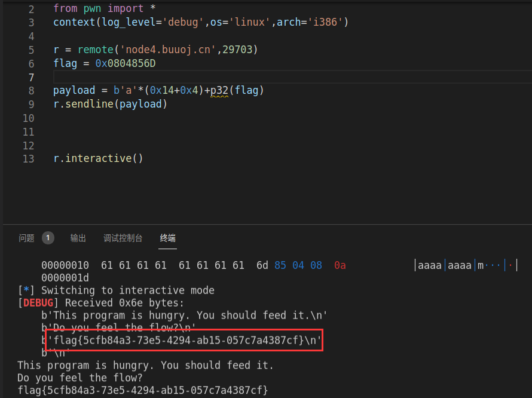Image resolution: width=532 pixels, height=398 pixels.
Task: Open the 问题 panel tab
Action: 26,238
